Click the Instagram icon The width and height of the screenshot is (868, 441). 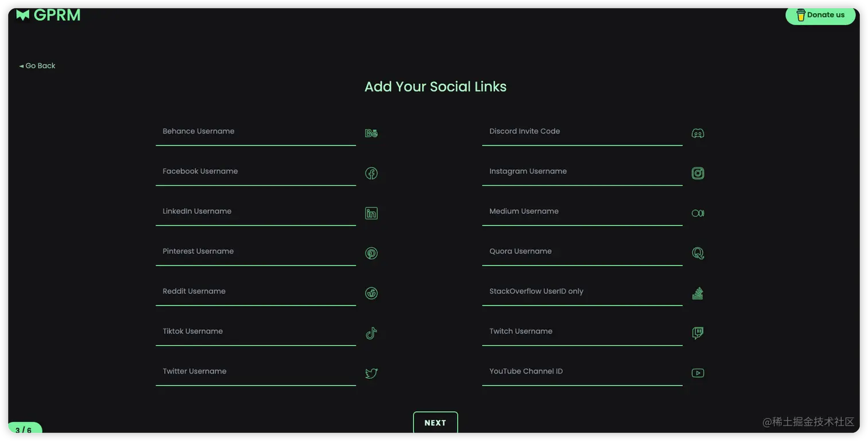point(697,173)
